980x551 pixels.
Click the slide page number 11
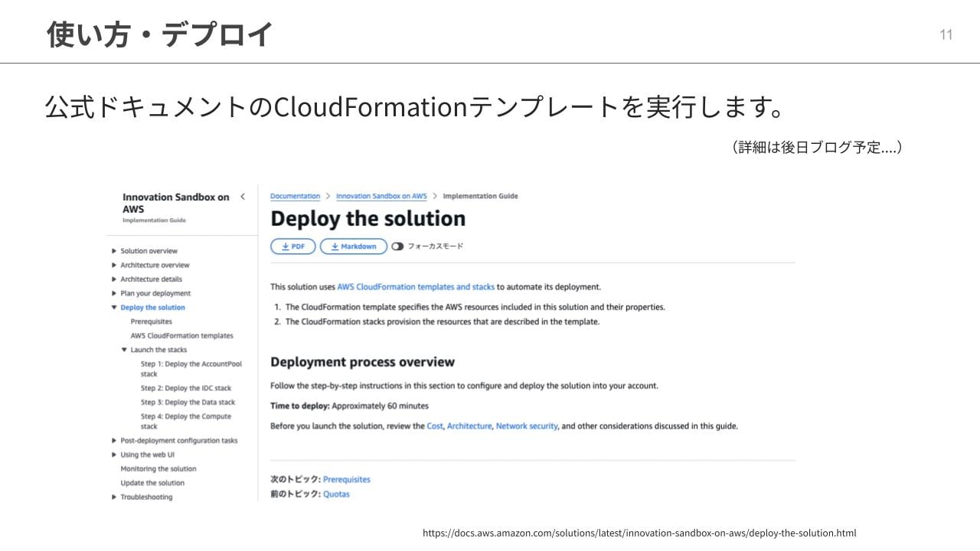pos(946,34)
